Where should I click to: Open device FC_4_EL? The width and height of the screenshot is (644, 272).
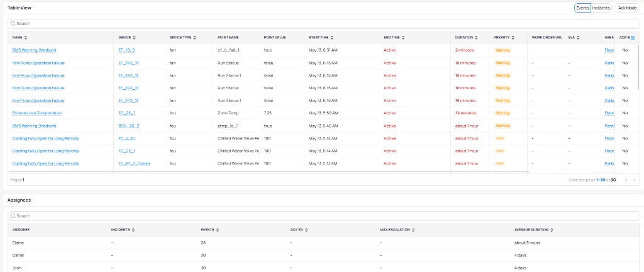click(127, 138)
